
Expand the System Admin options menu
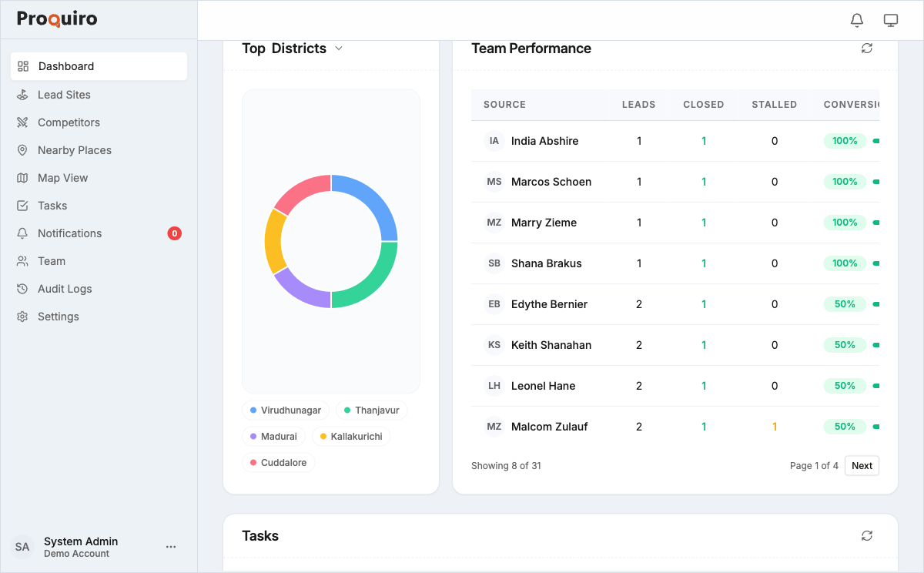pos(170,547)
